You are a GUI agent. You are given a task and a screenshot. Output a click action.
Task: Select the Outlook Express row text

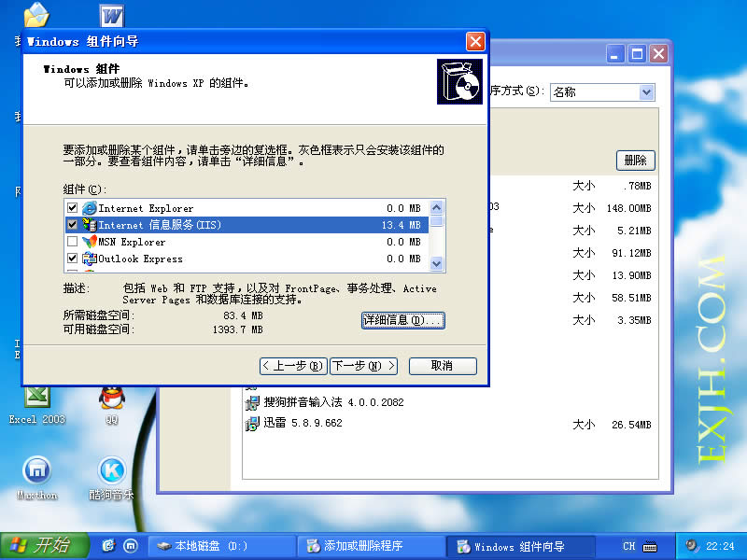tap(140, 259)
